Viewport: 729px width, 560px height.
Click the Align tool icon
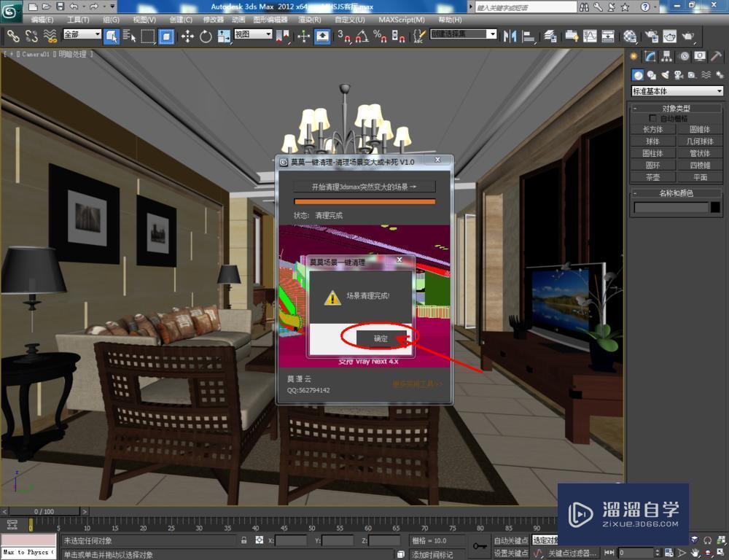(529, 36)
